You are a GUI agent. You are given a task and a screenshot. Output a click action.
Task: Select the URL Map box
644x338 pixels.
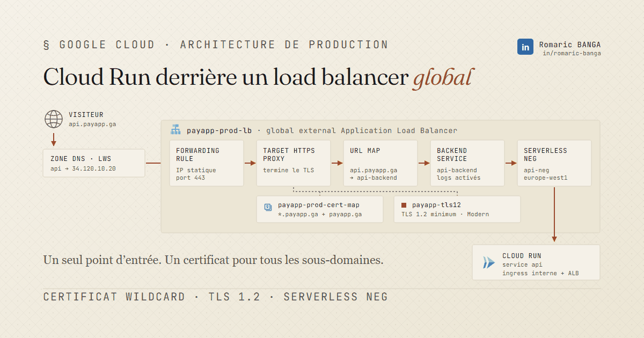pos(380,163)
